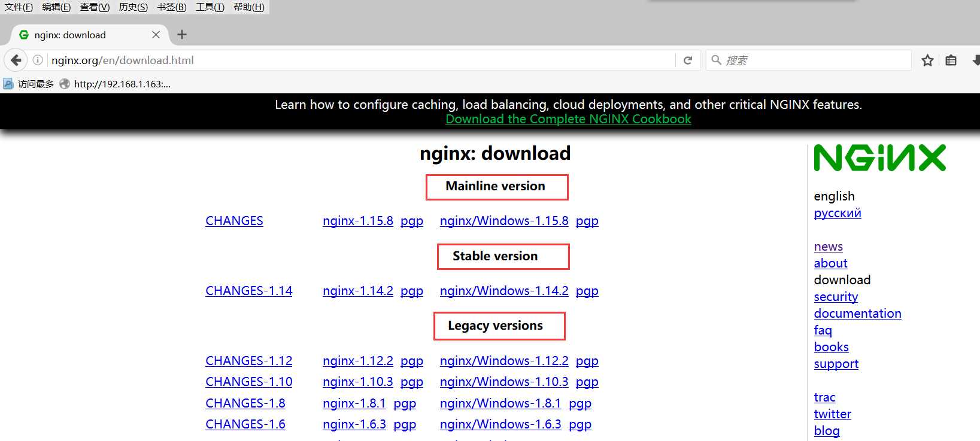Click the address bar URL field

tap(362, 60)
